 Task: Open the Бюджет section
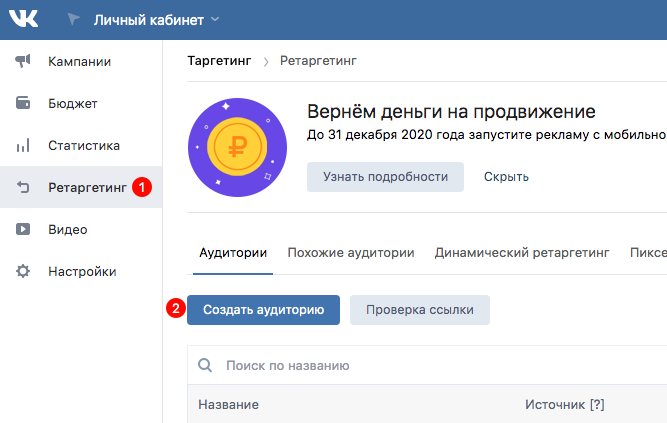click(x=73, y=103)
